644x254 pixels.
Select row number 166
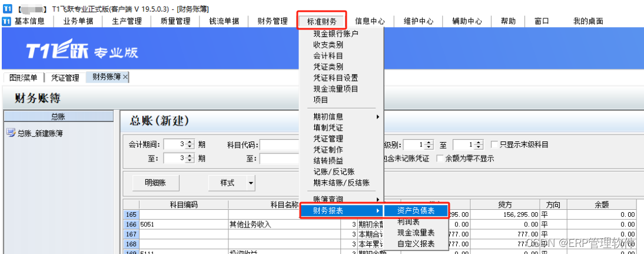click(131, 225)
